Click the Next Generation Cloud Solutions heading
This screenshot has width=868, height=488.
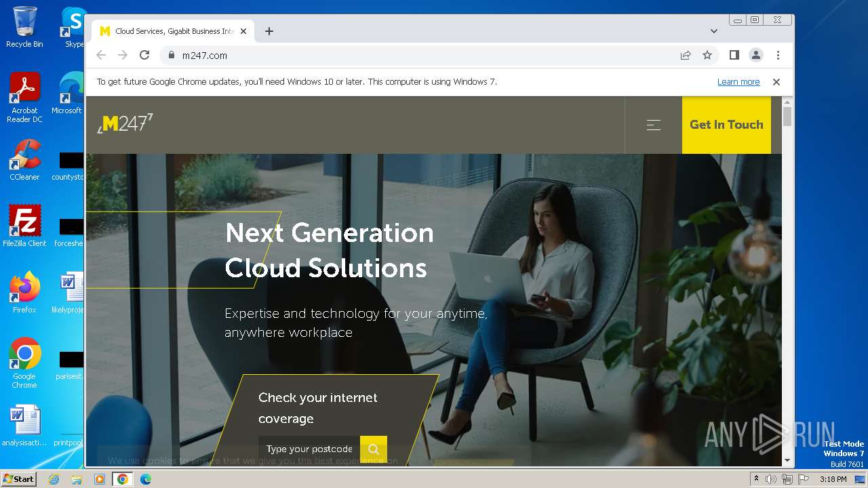(330, 250)
